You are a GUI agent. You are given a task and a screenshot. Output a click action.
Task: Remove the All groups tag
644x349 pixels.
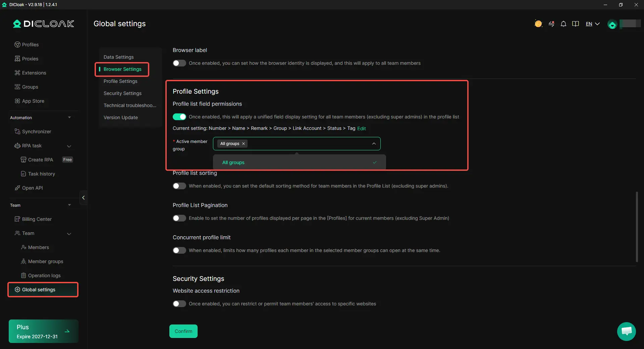pos(244,144)
